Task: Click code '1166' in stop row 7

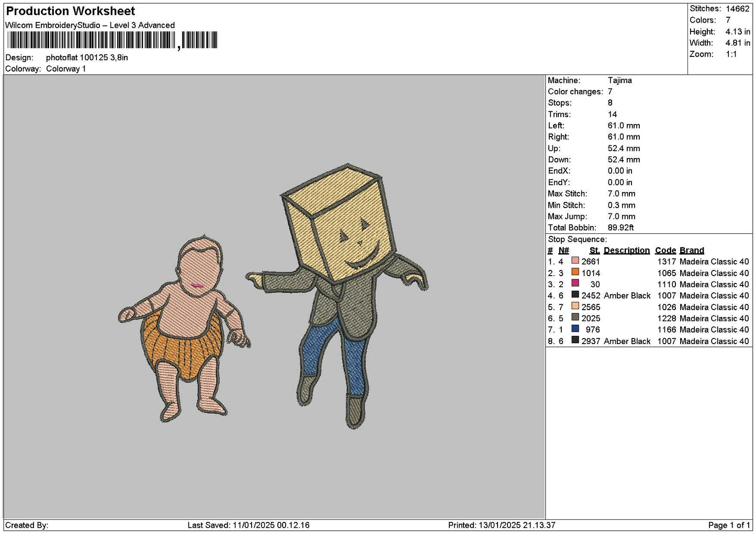Action: pyautogui.click(x=667, y=330)
